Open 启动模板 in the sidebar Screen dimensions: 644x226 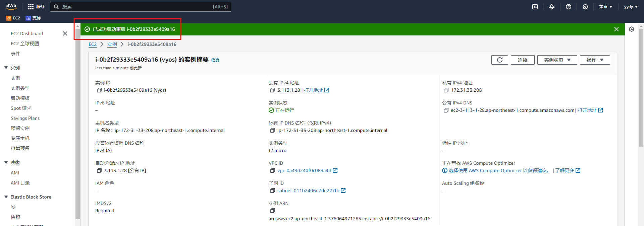pyautogui.click(x=20, y=98)
